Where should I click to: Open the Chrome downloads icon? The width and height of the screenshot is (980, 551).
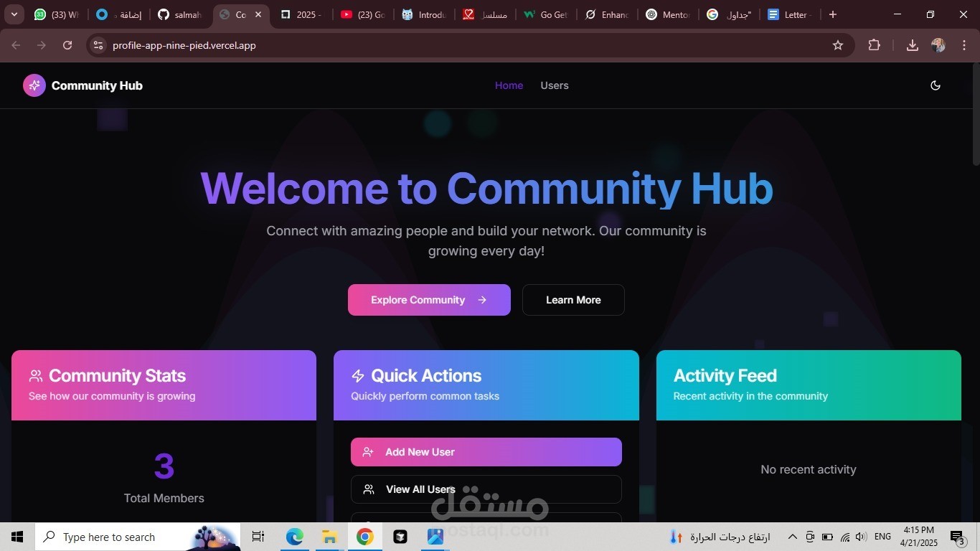(913, 45)
